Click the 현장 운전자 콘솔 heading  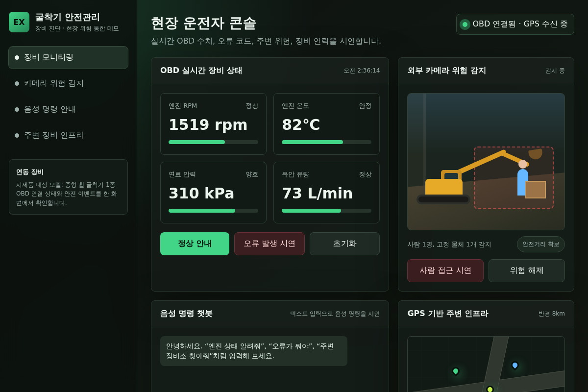(203, 23)
